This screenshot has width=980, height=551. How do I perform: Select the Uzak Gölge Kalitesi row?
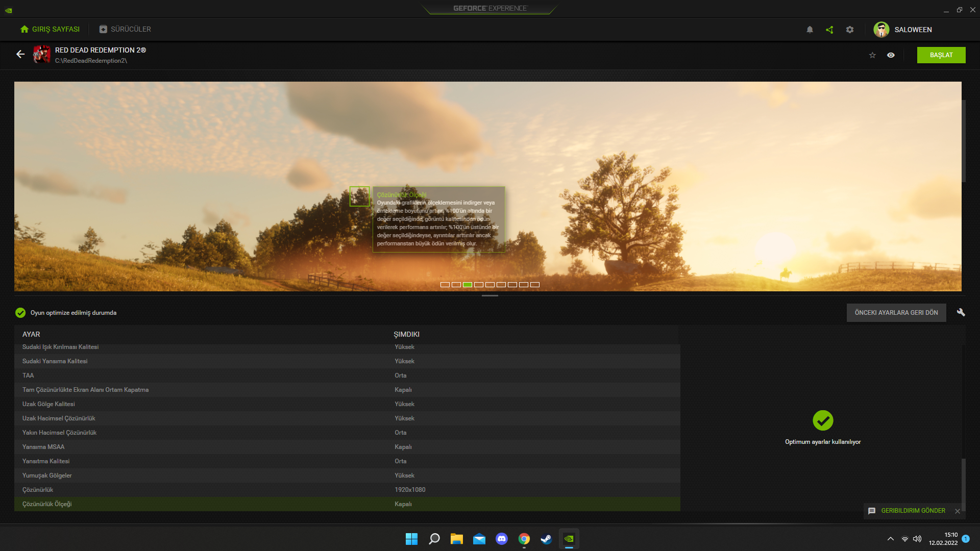click(347, 404)
